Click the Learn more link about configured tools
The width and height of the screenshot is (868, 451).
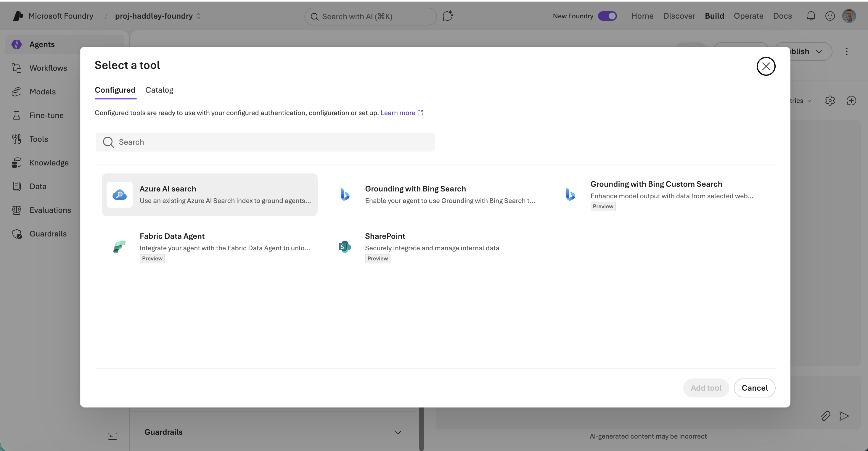pyautogui.click(x=398, y=113)
